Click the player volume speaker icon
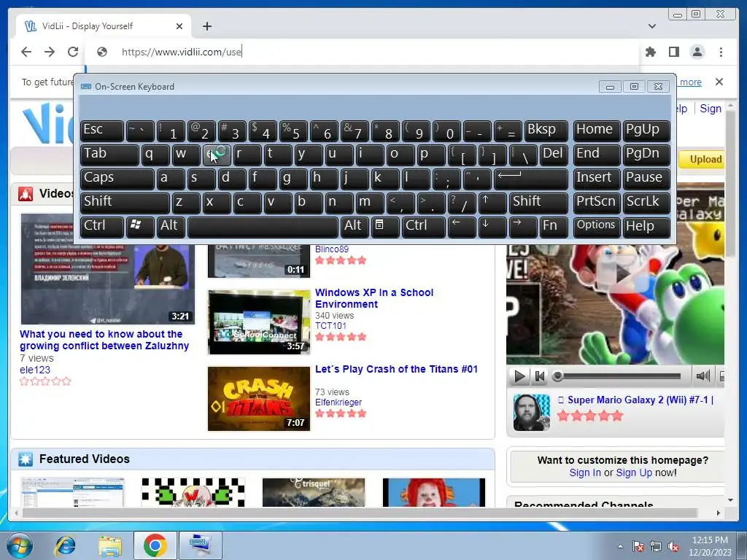 [x=703, y=376]
